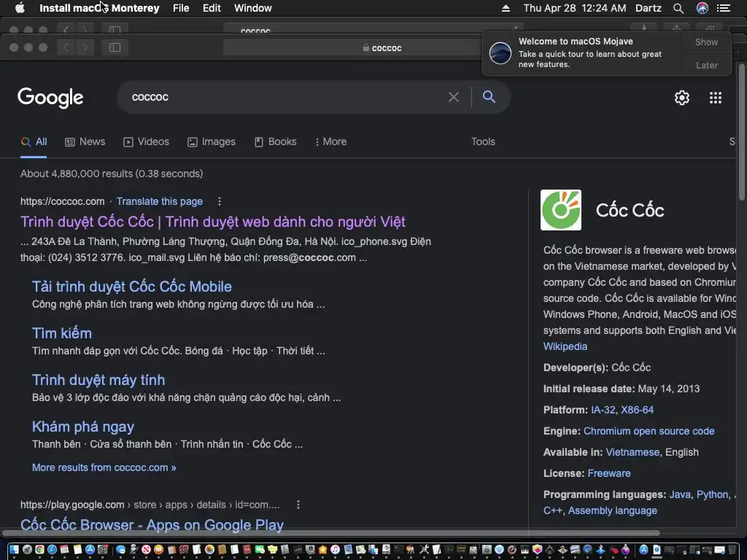Click Translate this page link

click(x=160, y=201)
